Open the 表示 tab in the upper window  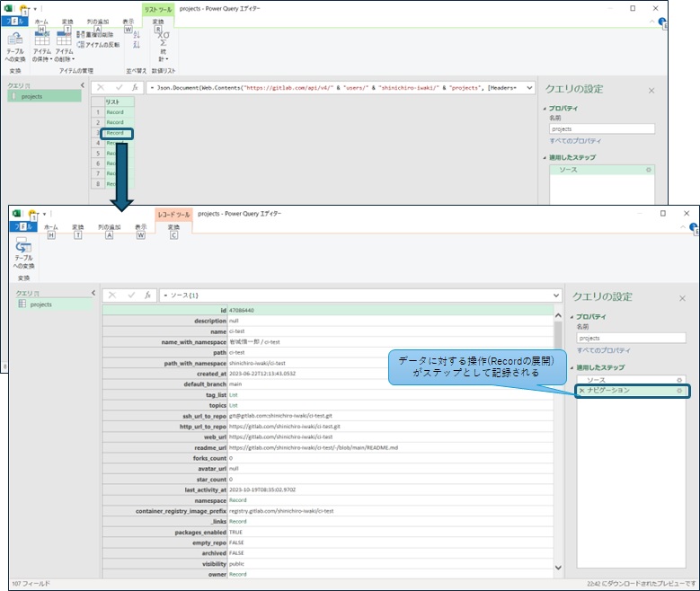(x=128, y=21)
